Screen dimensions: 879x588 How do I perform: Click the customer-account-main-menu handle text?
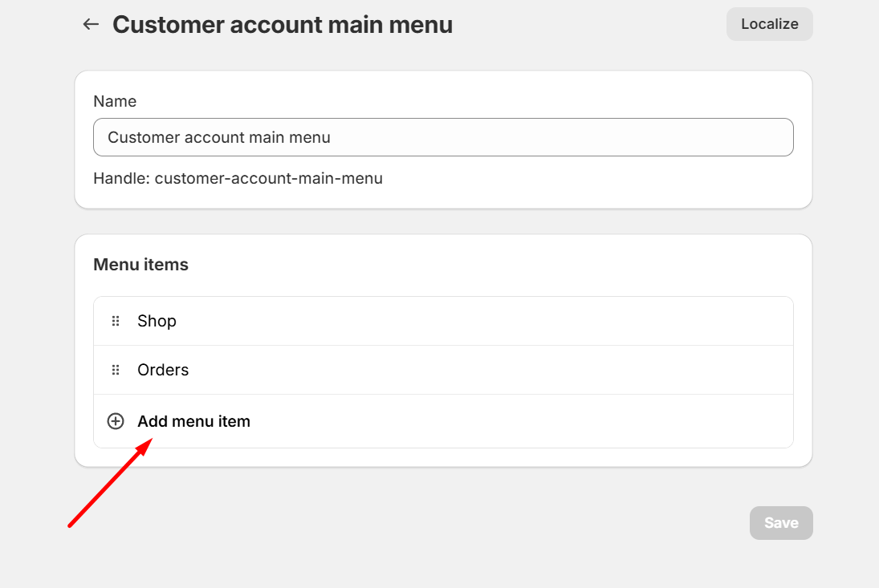[x=268, y=178]
